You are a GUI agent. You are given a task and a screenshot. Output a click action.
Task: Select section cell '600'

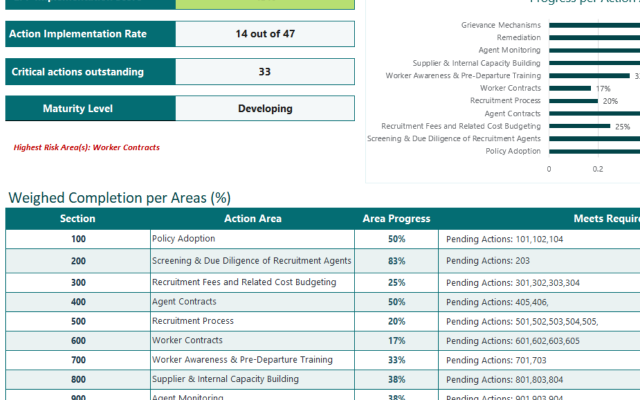pyautogui.click(x=78, y=341)
